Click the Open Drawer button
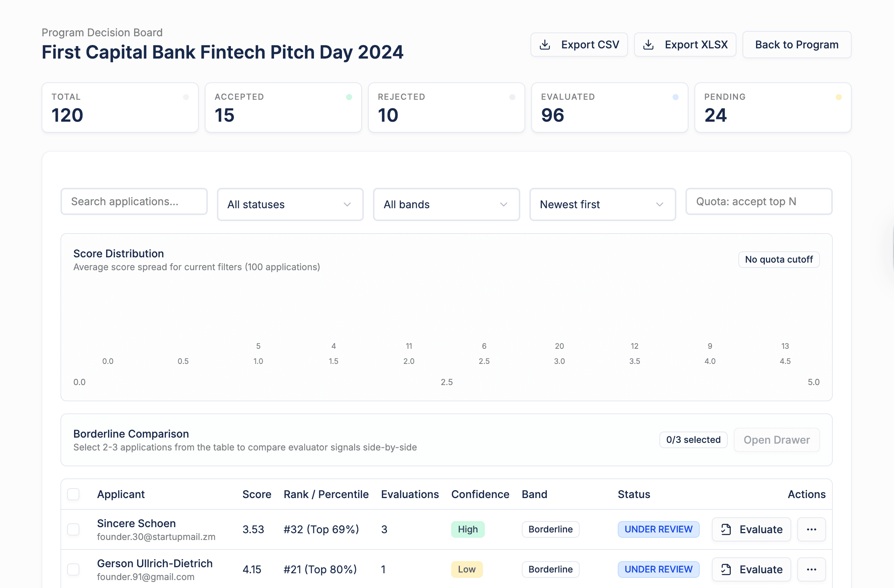 776,439
